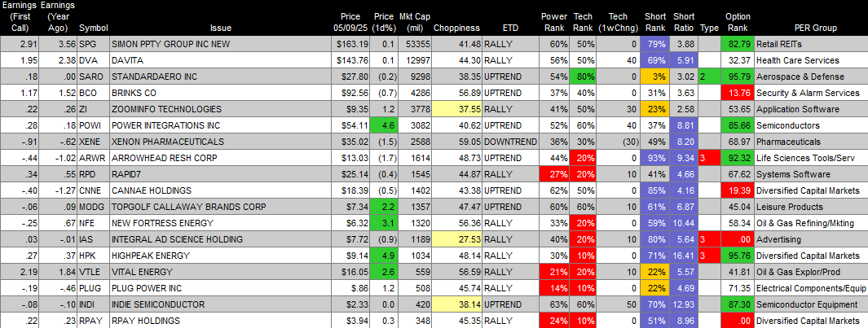Click SIMON PPTY GROUP INC NEW issue name
Viewport: 868px width, 328px height.
[170, 43]
